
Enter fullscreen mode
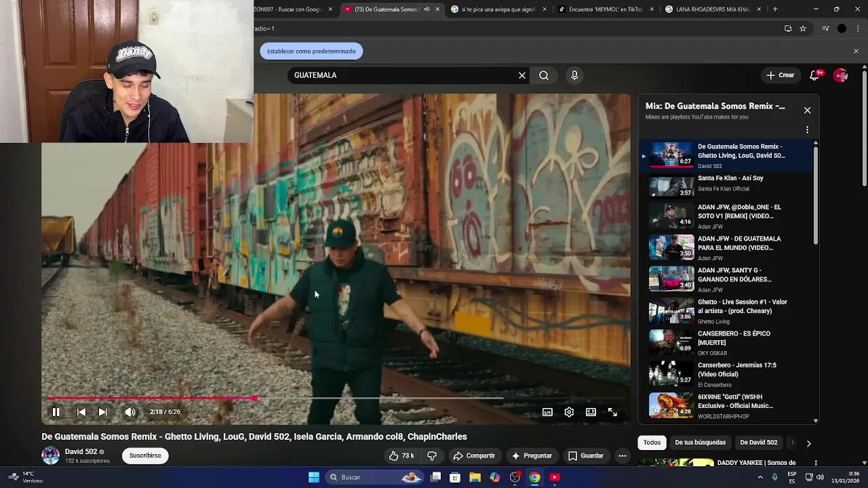612,412
